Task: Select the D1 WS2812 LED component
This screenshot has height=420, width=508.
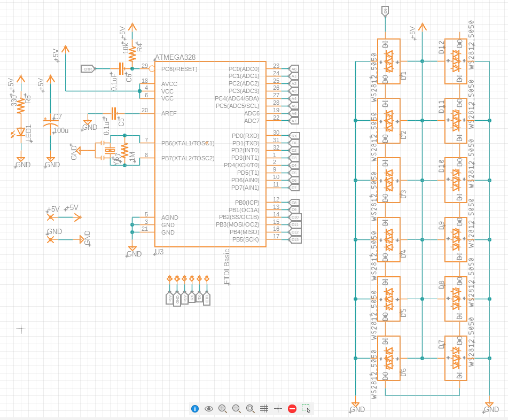Action: point(389,61)
